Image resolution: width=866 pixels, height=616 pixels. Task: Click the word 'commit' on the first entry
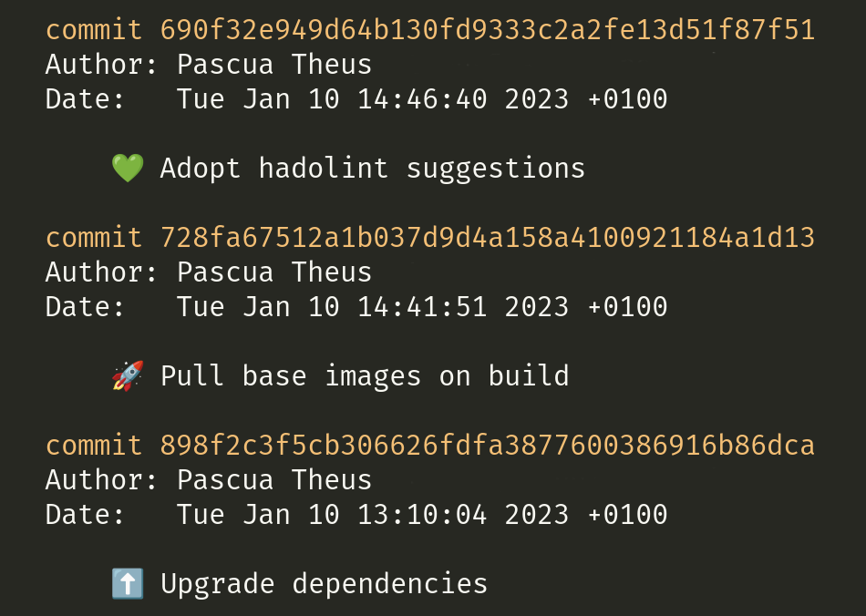(94, 30)
